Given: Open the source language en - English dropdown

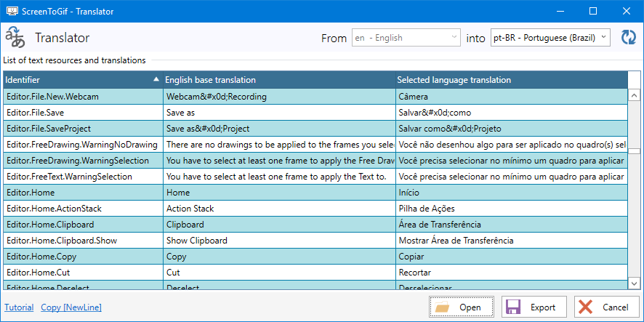Looking at the screenshot, I should (406, 38).
